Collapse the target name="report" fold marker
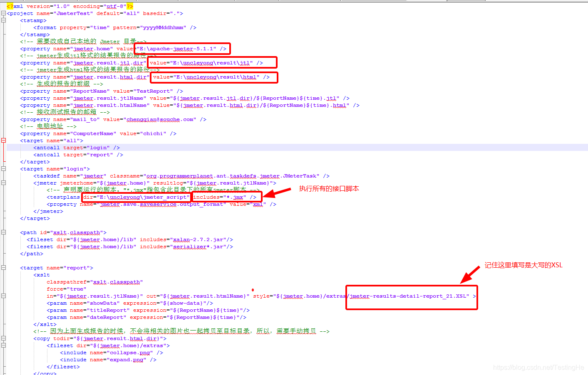The width and height of the screenshot is (588, 375). [x=3, y=268]
